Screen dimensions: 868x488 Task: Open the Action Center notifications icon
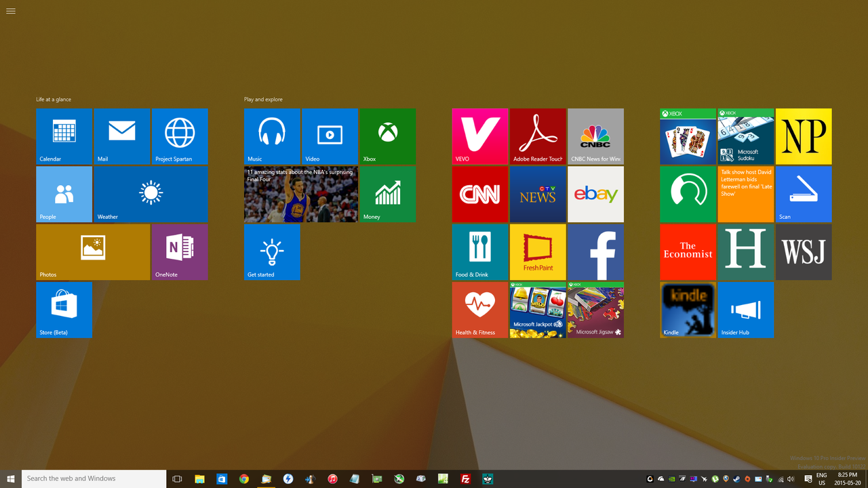click(808, 479)
